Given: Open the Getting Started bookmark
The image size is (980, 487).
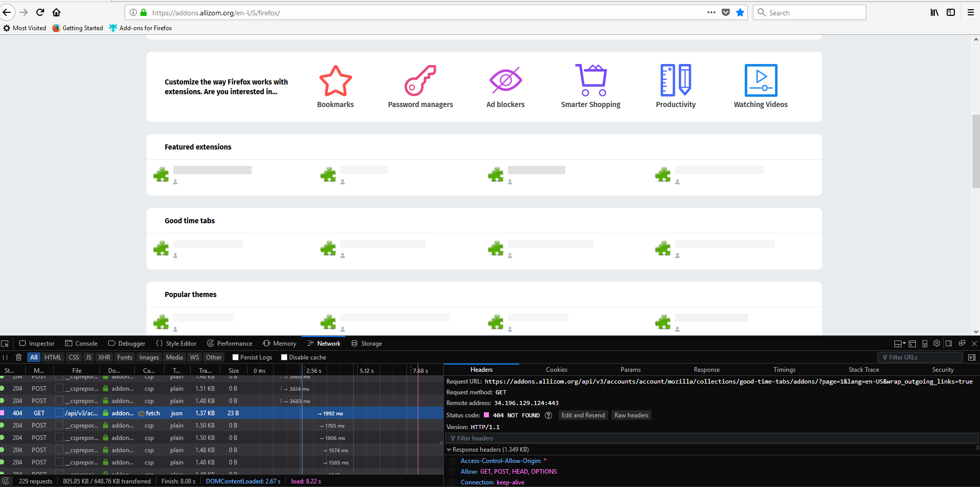Looking at the screenshot, I should click(x=78, y=28).
